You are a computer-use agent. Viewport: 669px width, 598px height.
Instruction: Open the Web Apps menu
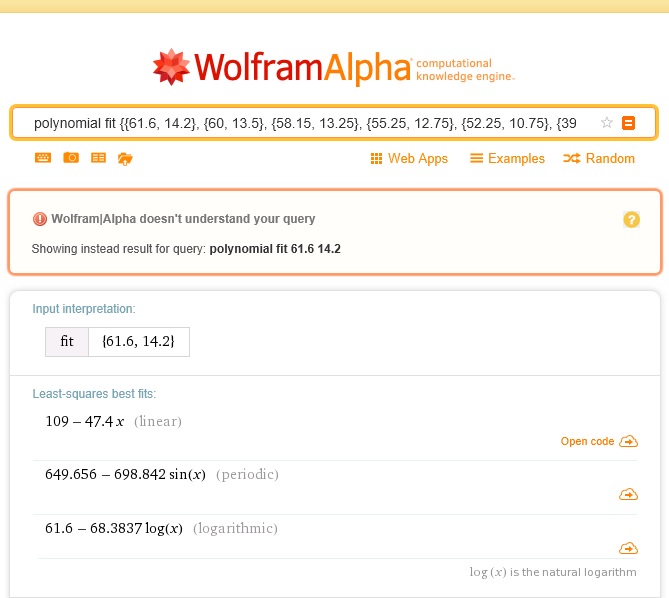pos(409,159)
